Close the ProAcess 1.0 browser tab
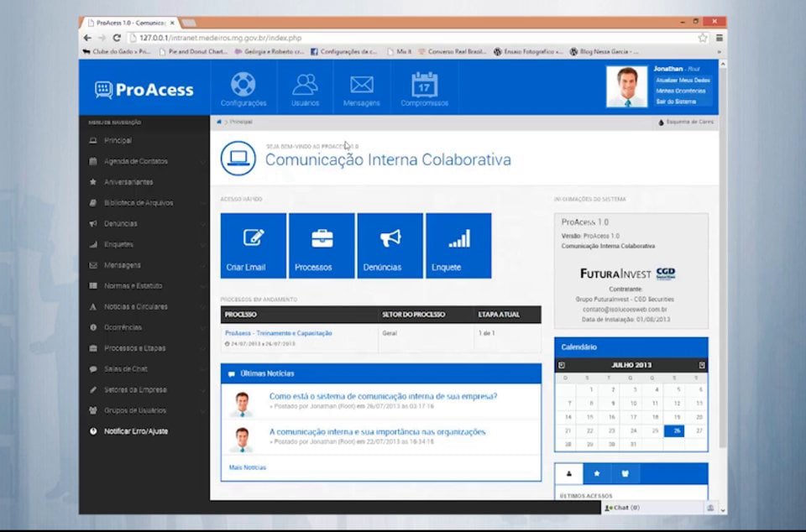The image size is (806, 532). 172,23
